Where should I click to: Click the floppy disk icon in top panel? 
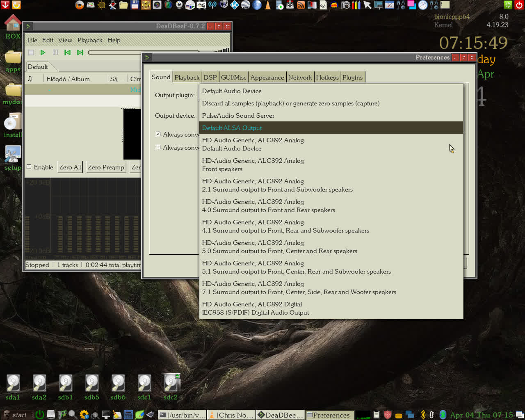click(x=135, y=5)
